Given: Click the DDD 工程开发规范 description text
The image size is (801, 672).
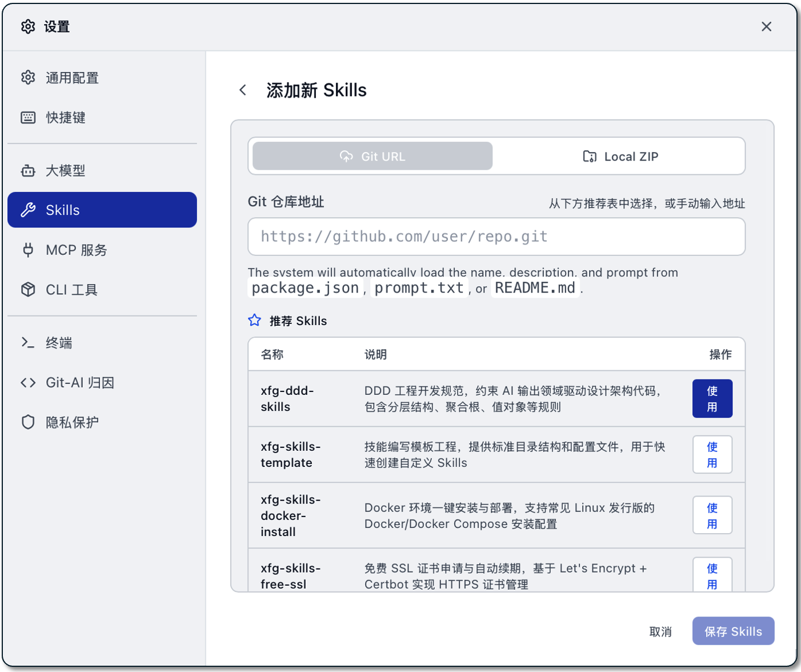Looking at the screenshot, I should [513, 399].
